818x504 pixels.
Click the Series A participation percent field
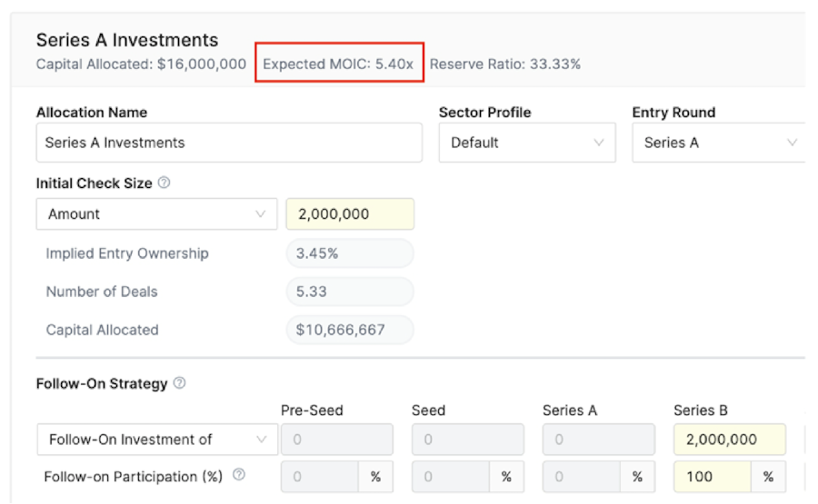(x=581, y=477)
